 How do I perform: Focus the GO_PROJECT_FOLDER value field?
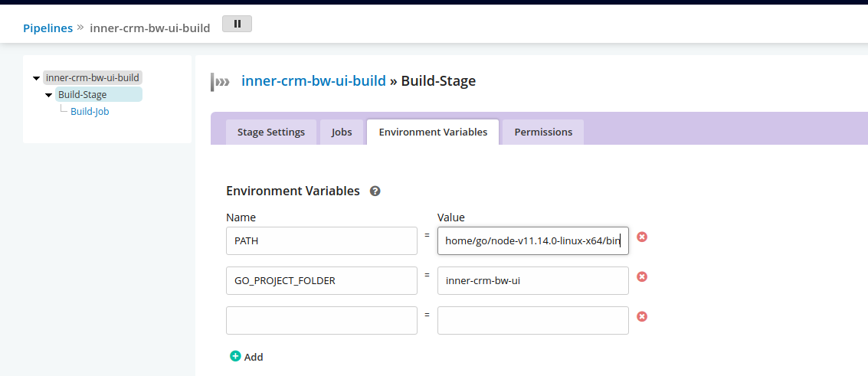(x=532, y=281)
